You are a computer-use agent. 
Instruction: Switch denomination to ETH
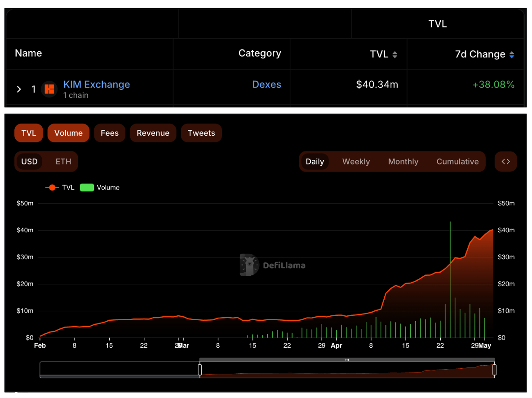(63, 162)
